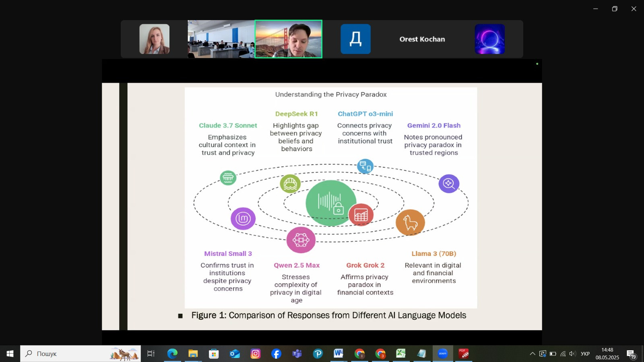Launch Microsoft Edge from the taskbar
This screenshot has height=362, width=644.
pyautogui.click(x=172, y=354)
